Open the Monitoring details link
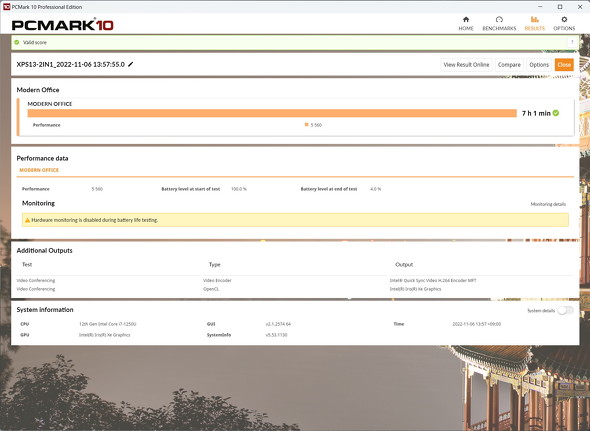Image resolution: width=590 pixels, height=431 pixels. (x=548, y=204)
